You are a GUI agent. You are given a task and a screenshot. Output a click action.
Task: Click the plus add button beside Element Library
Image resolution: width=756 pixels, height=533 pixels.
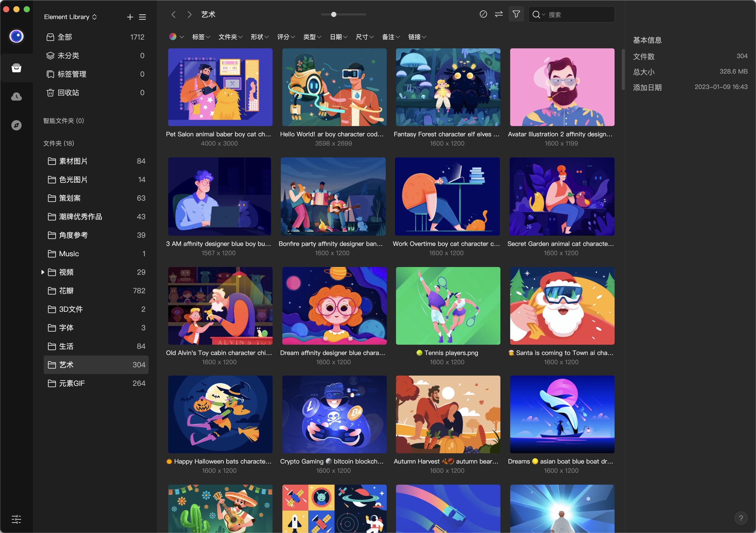130,17
